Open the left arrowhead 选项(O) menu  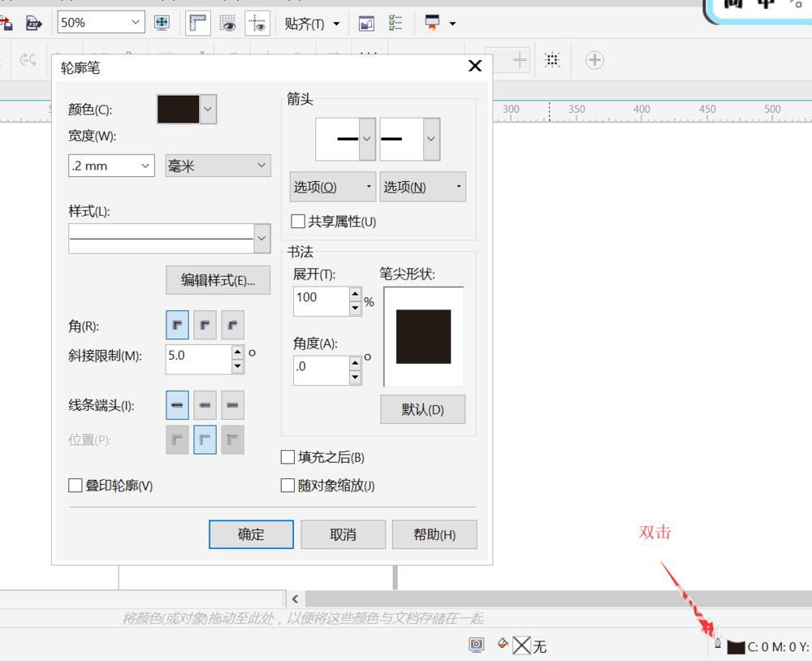pos(332,187)
